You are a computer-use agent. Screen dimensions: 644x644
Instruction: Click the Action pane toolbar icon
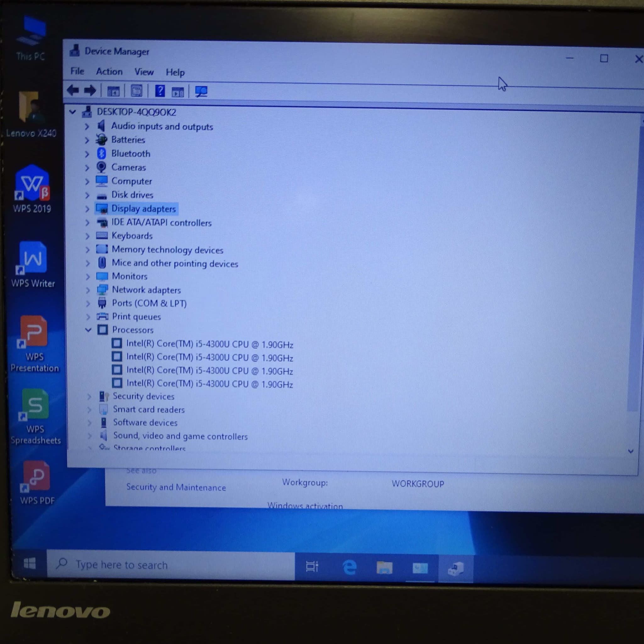pyautogui.click(x=178, y=92)
